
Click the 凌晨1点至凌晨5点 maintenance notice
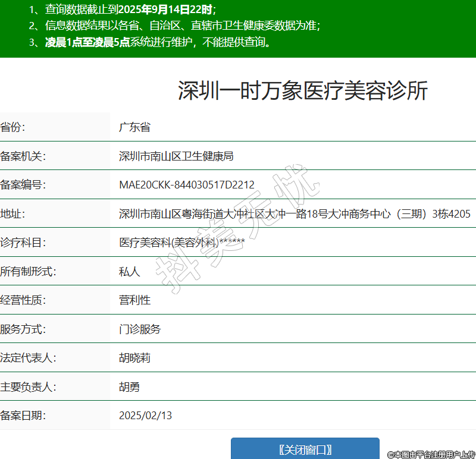pos(87,42)
